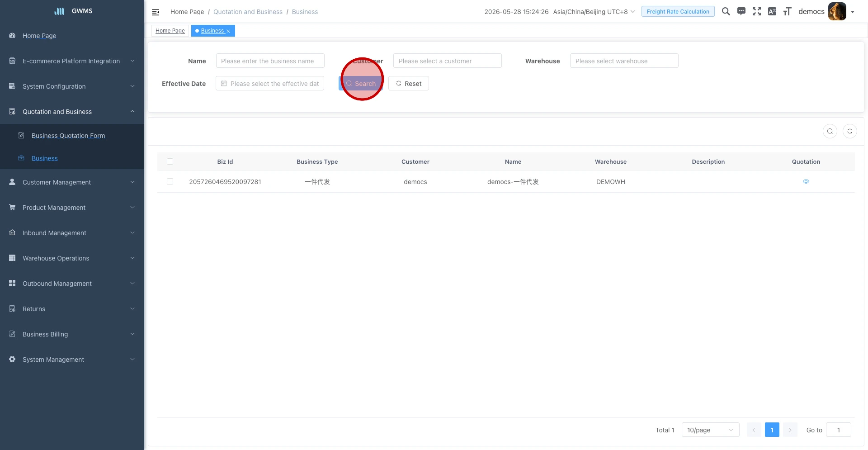
Task: Click the previous page arrow
Action: (754, 430)
